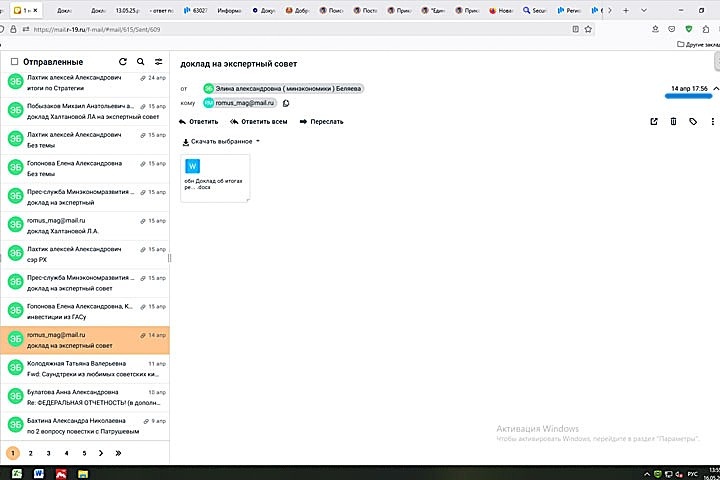Go to page 3 of mail list
The width and height of the screenshot is (720, 480).
(x=48, y=453)
